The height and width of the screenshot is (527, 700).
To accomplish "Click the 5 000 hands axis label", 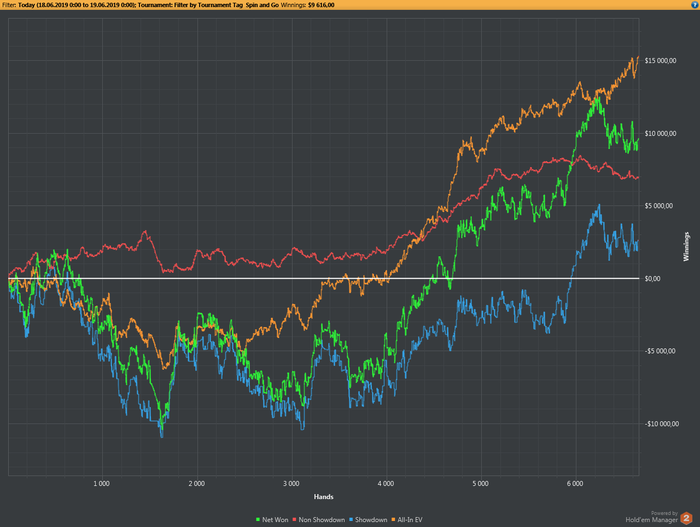I will 480,484.
